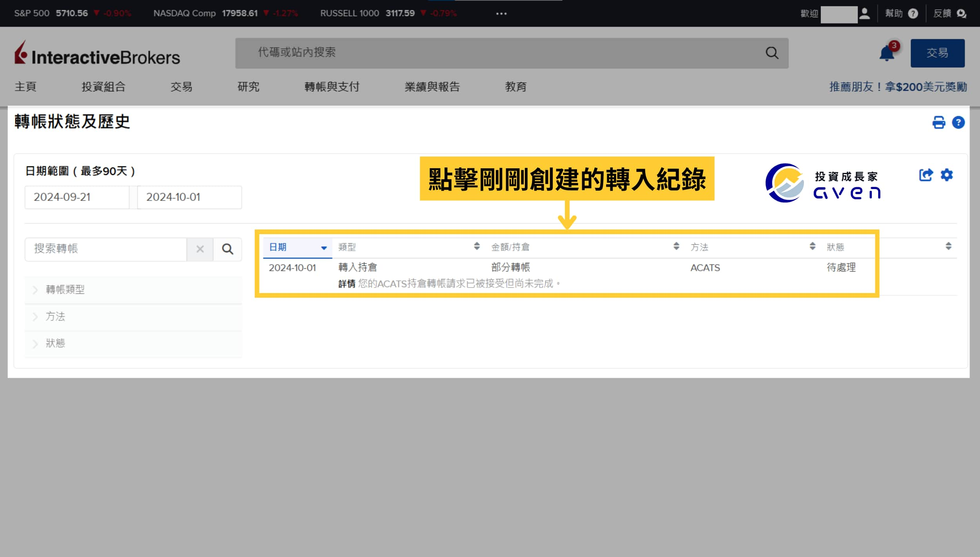
Task: Click the Interactive Brokers logo
Action: pos(97,53)
